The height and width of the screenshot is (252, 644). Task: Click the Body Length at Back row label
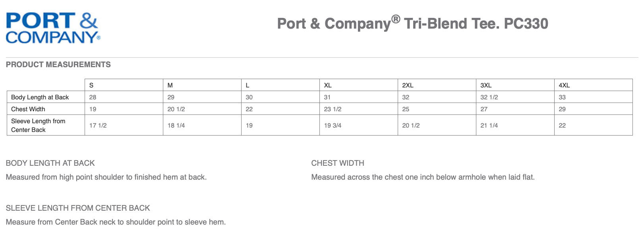tap(40, 97)
